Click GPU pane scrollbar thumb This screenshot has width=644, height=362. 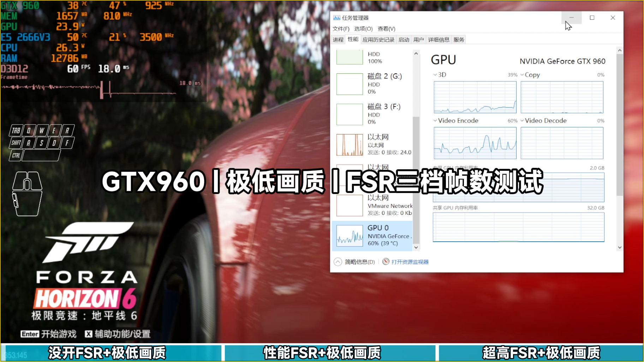(x=620, y=125)
